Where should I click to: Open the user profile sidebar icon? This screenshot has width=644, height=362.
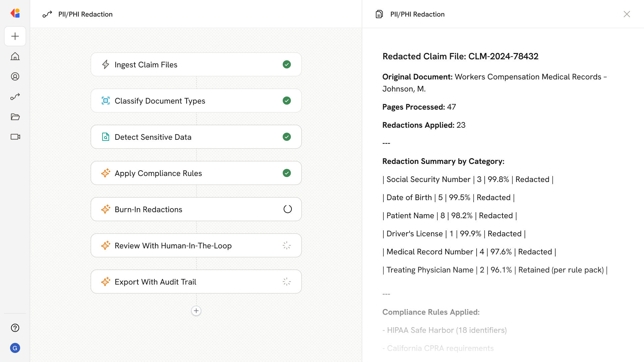tap(15, 76)
